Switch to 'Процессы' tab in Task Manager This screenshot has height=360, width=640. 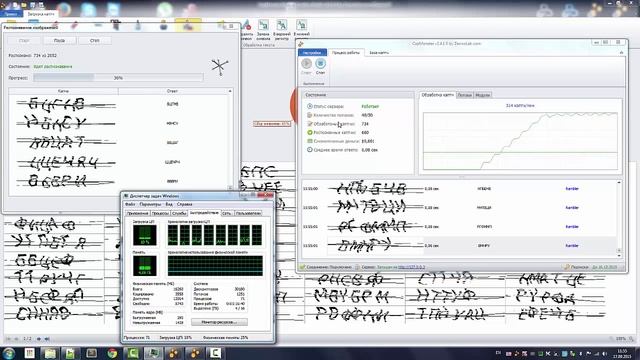(160, 213)
